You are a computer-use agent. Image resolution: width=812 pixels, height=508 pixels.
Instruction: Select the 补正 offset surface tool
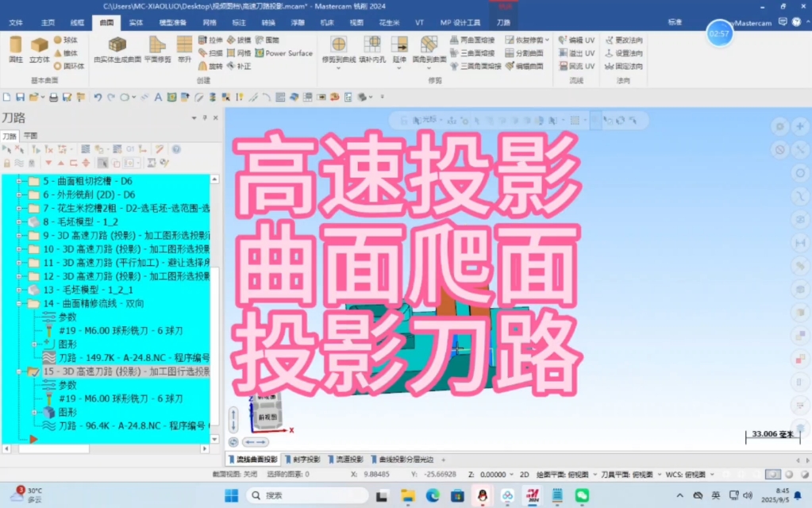coord(239,66)
